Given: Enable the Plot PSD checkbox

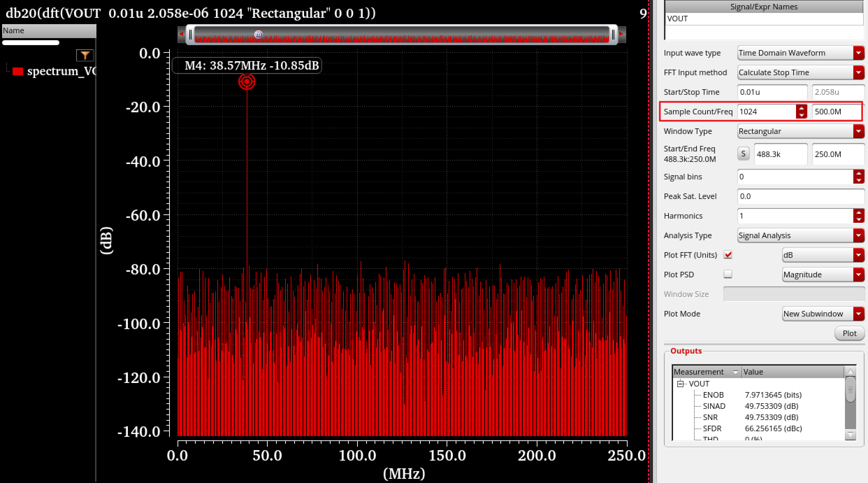Looking at the screenshot, I should pos(728,274).
